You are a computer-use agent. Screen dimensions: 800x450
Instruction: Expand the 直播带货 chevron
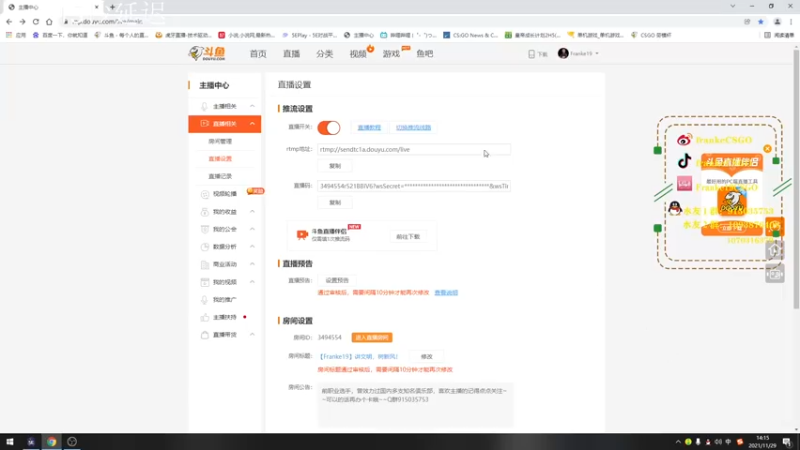[x=252, y=334]
